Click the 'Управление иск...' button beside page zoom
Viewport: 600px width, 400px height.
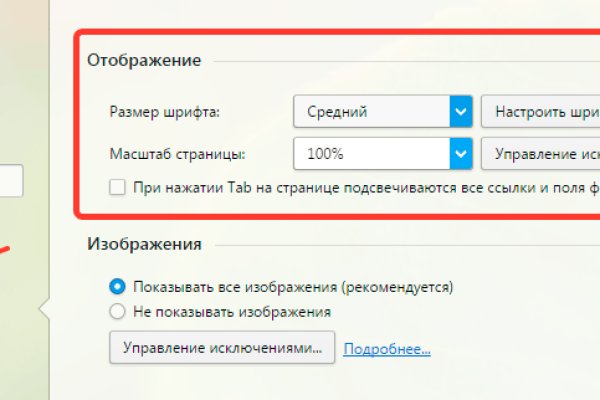540,154
